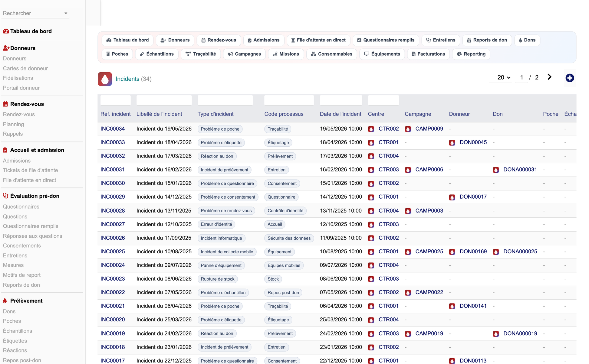Open the Tableau de bord tab
This screenshot has height=364, width=589.
coord(128,40)
